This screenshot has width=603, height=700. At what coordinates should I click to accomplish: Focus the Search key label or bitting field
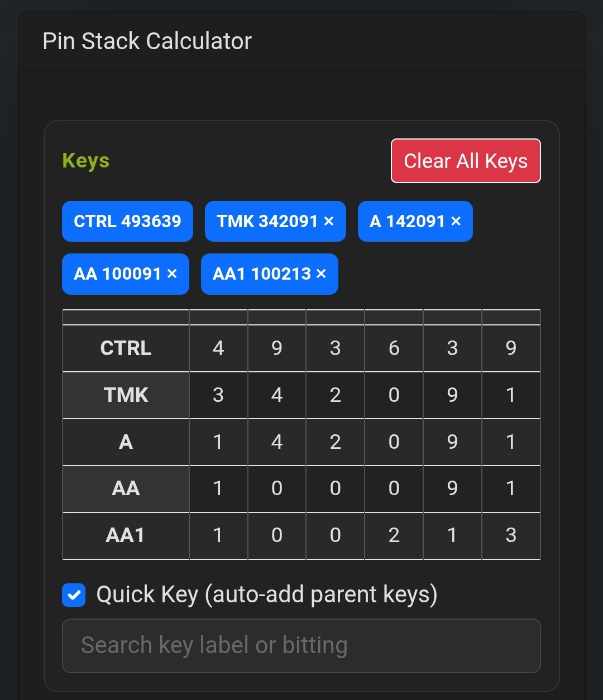(x=301, y=646)
